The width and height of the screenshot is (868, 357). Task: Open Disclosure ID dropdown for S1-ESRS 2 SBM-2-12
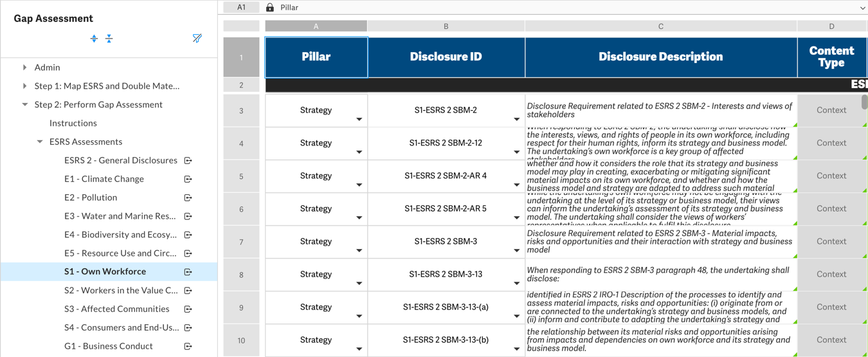pyautogui.click(x=517, y=152)
